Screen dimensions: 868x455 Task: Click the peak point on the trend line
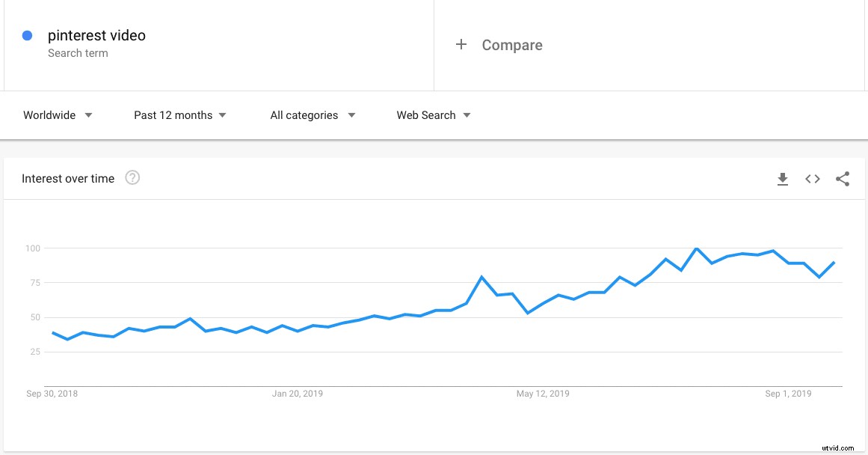(x=697, y=248)
